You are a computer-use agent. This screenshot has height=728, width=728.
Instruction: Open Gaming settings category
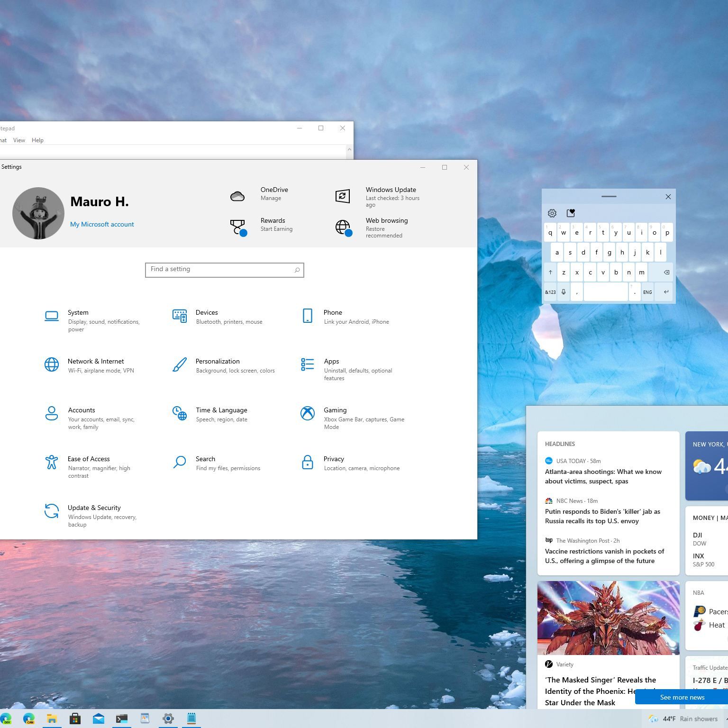(353, 418)
